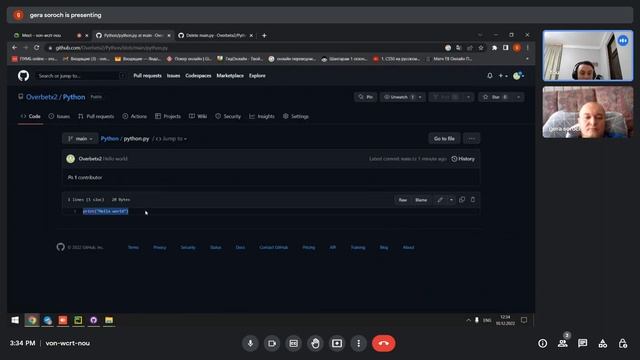View the file in Raw mode
Screen dimensions: 640x360
coord(402,200)
